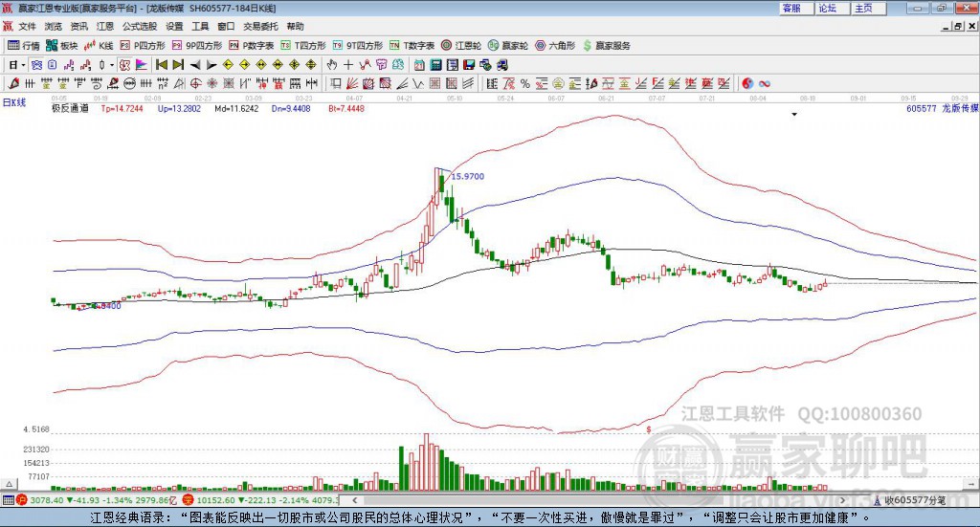Click the Shanghai index 3078.40 status entry
The width and height of the screenshot is (980, 527).
(98, 500)
